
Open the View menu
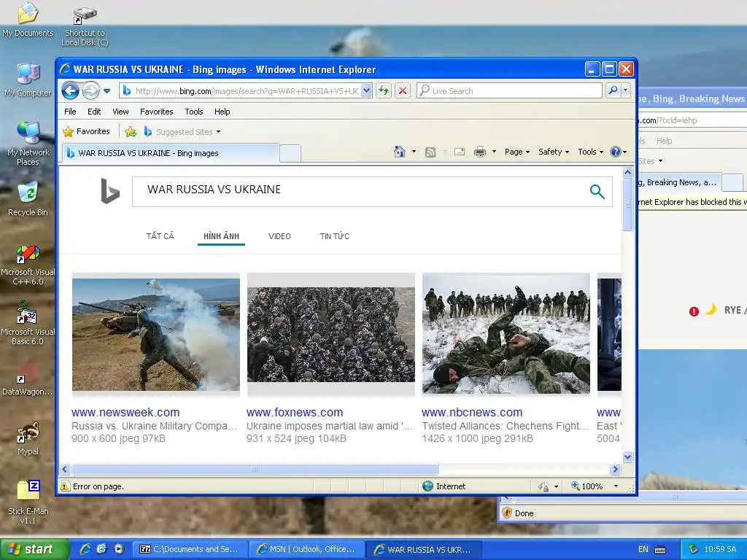(120, 112)
